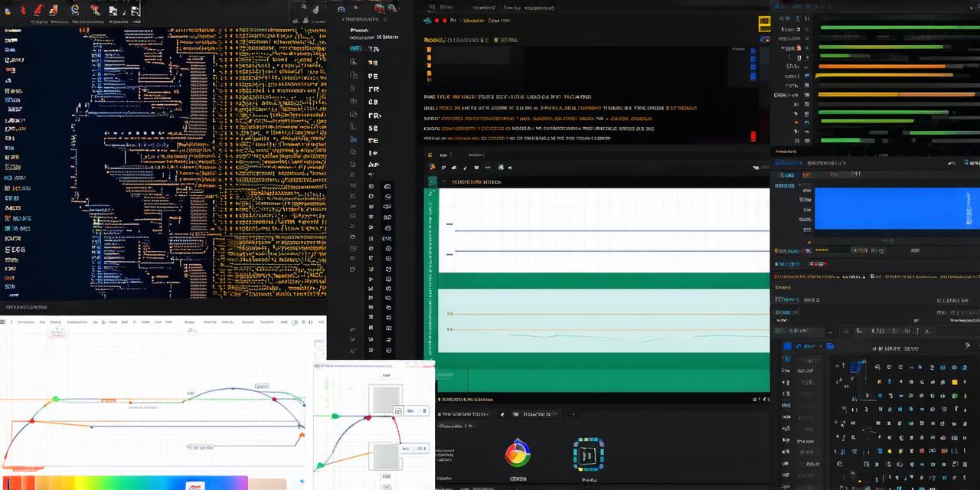This screenshot has height=490, width=980.
Task: Switch to the second tab above the chart toolbar
Action: pos(475,154)
